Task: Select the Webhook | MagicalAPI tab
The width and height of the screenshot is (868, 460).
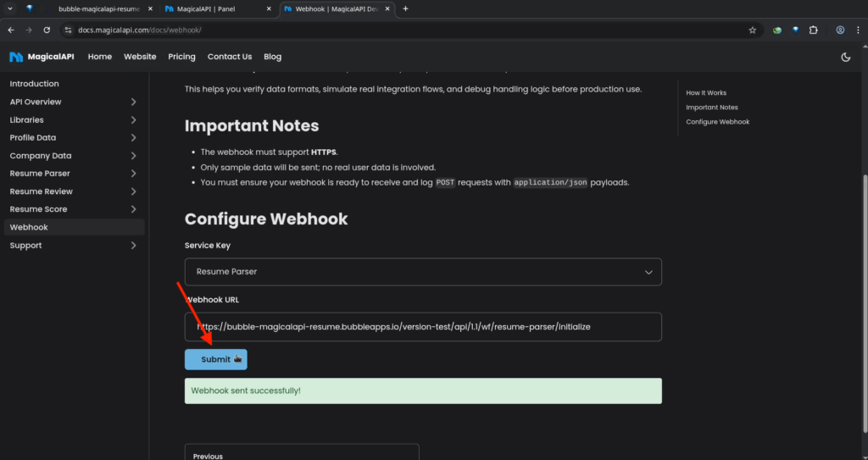Action: tap(337, 8)
